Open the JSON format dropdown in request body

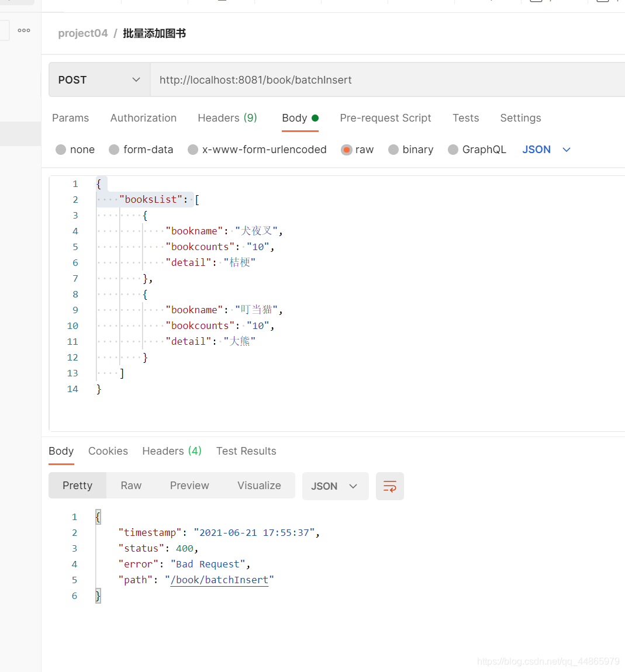(x=547, y=150)
